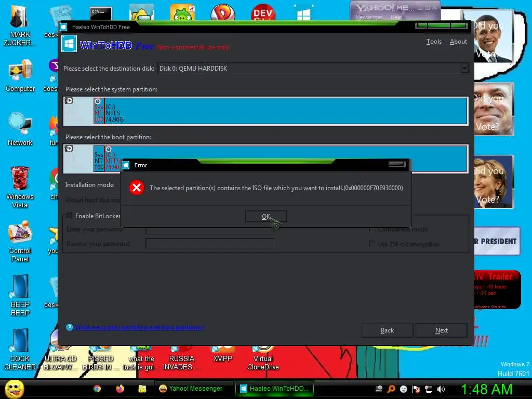Expand the destination disk dropdown
Image resolution: width=532 pixels, height=399 pixels.
click(x=464, y=69)
